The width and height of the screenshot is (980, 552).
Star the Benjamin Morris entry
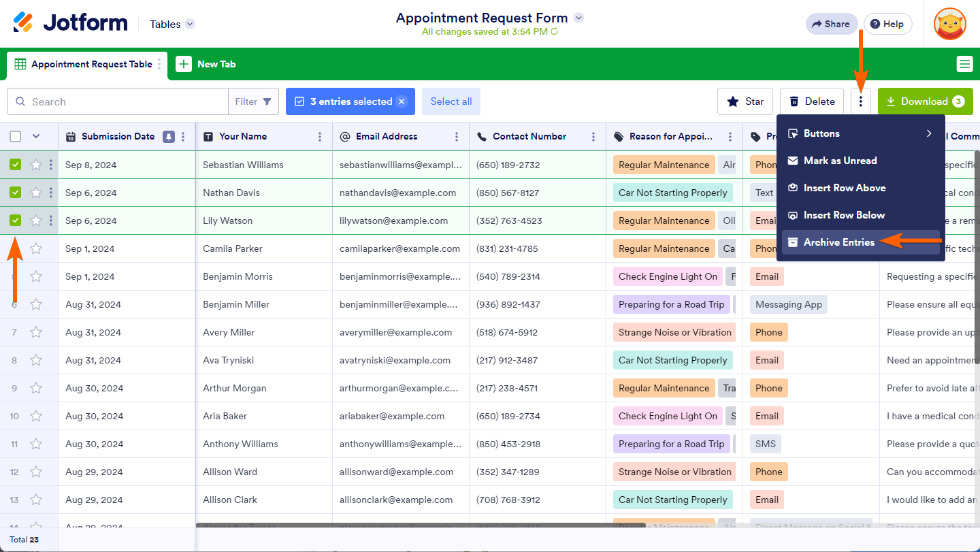(x=36, y=276)
